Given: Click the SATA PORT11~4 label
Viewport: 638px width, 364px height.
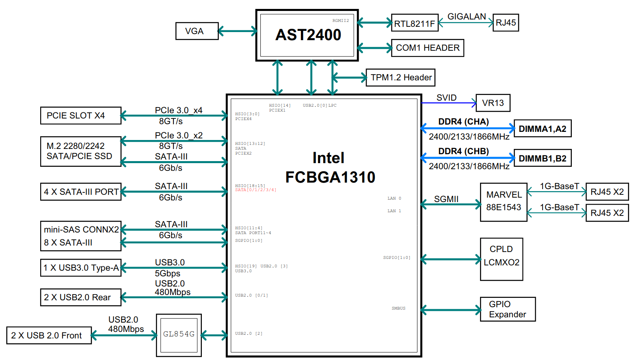Looking at the screenshot, I should (253, 233).
